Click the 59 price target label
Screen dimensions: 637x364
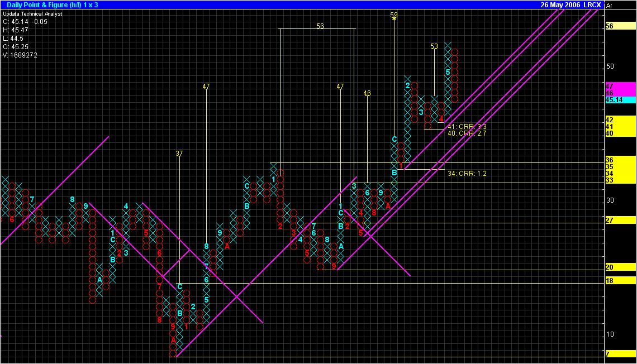click(x=394, y=15)
